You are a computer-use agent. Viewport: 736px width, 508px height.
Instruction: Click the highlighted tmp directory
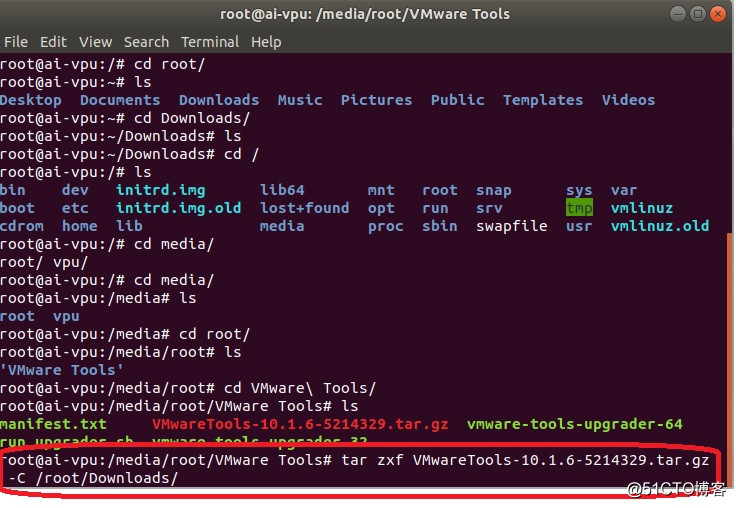point(579,208)
